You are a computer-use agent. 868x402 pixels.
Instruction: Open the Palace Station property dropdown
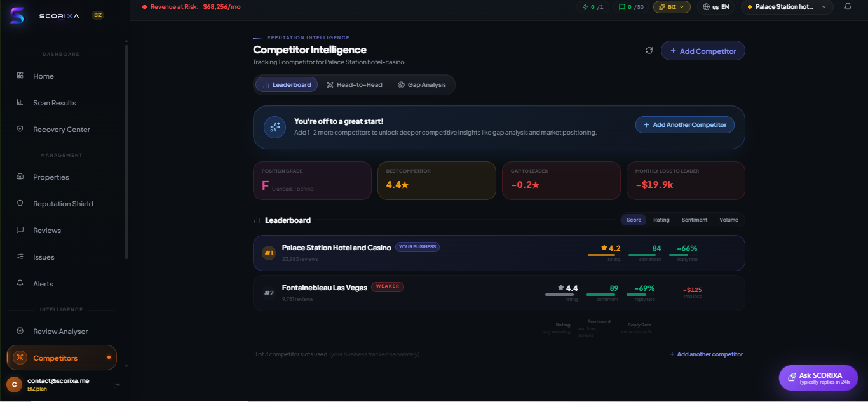click(787, 7)
